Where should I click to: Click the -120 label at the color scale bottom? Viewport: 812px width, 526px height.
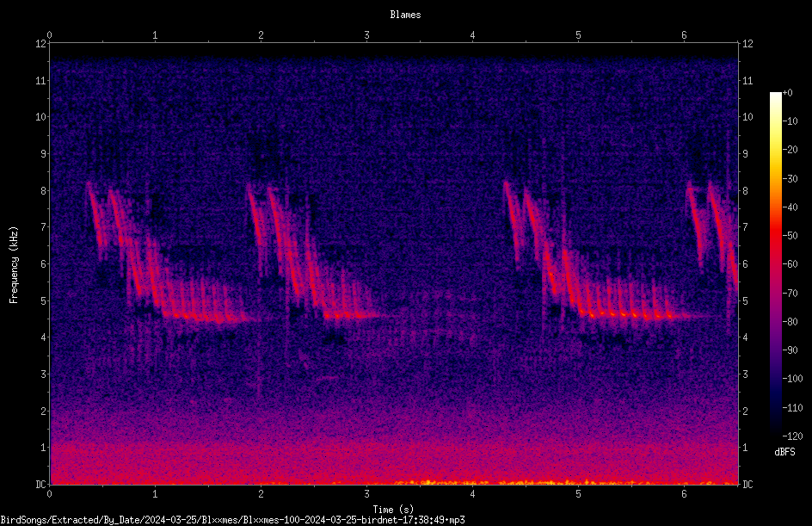(x=792, y=436)
